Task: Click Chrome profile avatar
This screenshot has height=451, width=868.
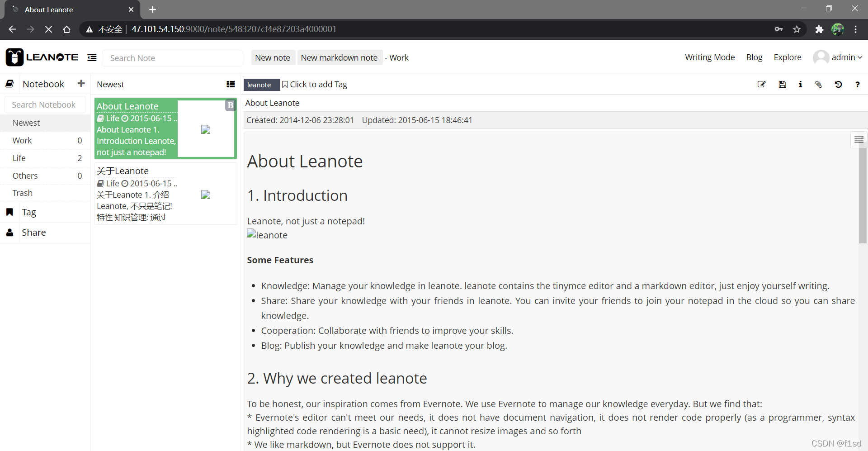Action: click(x=838, y=29)
